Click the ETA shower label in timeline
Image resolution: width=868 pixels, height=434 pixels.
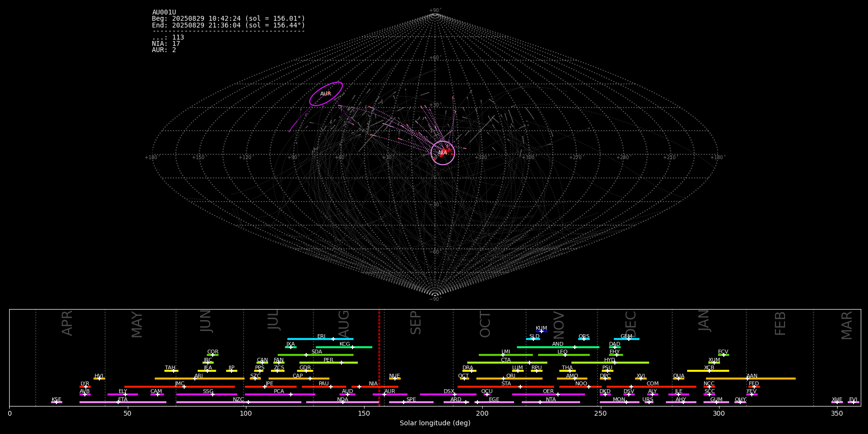tap(123, 400)
